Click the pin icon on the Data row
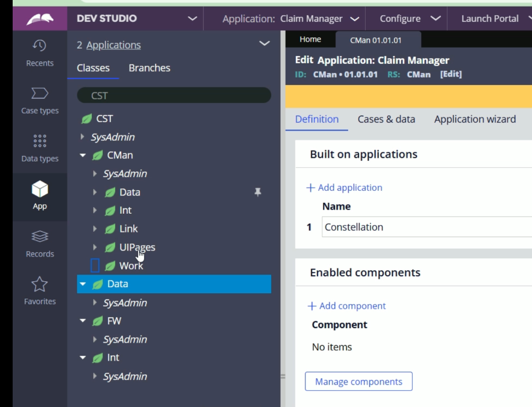This screenshot has height=407, width=532. point(258,192)
